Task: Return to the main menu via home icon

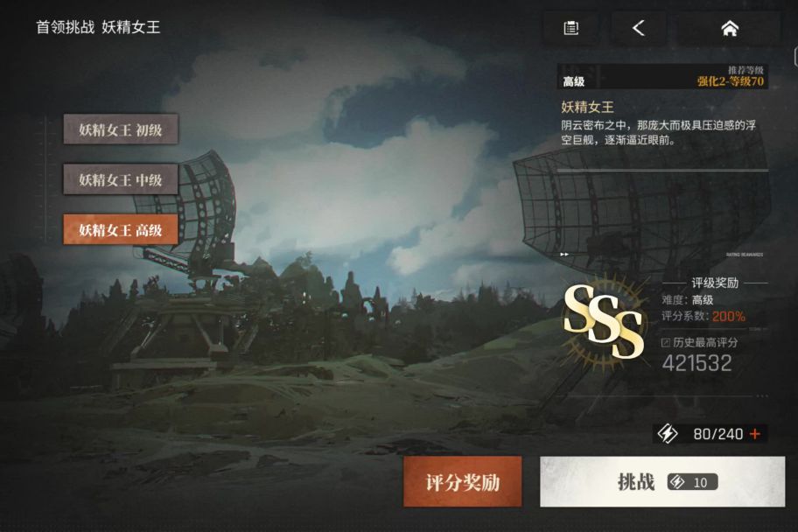Action: (730, 28)
